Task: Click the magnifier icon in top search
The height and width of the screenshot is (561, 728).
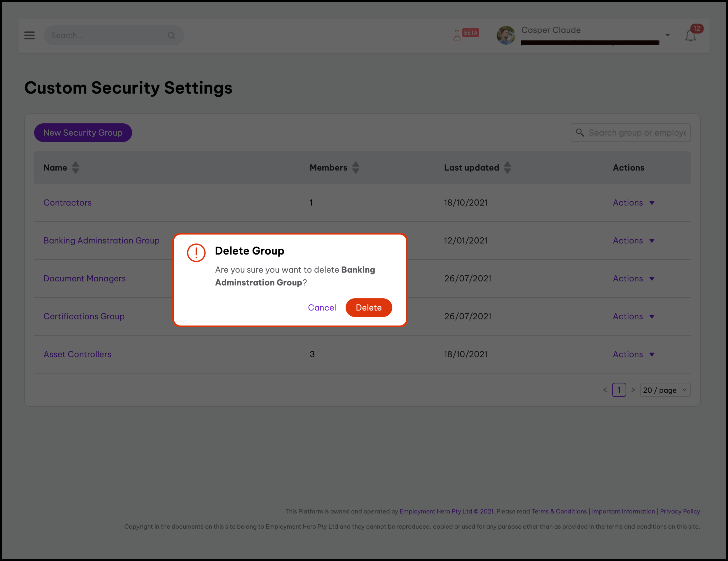Action: [171, 35]
